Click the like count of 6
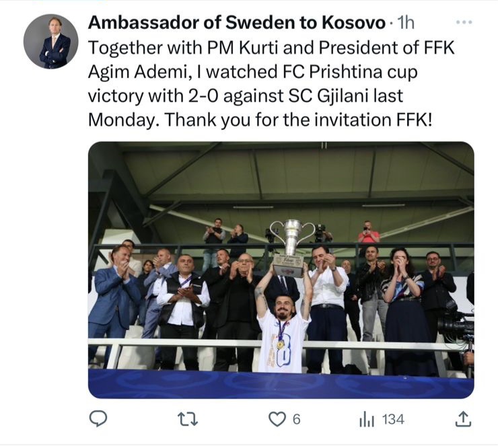The height and width of the screenshot is (448, 498). (296, 419)
